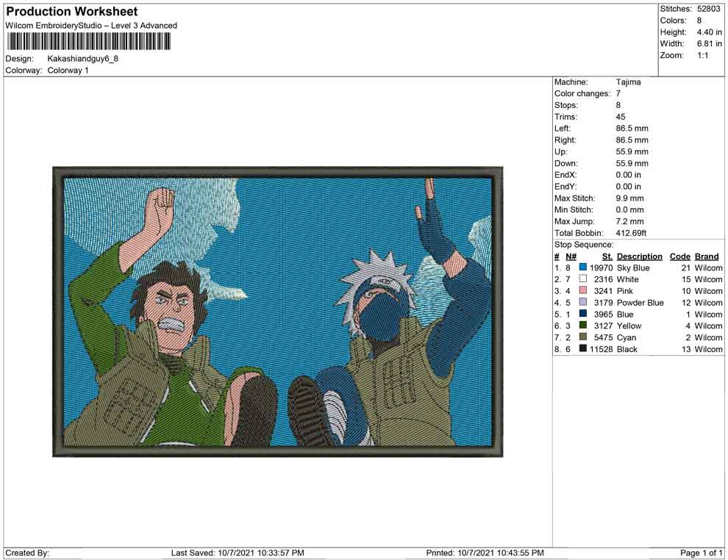Click the White thread color swatch
This screenshot has width=728, height=560.
pyautogui.click(x=583, y=279)
